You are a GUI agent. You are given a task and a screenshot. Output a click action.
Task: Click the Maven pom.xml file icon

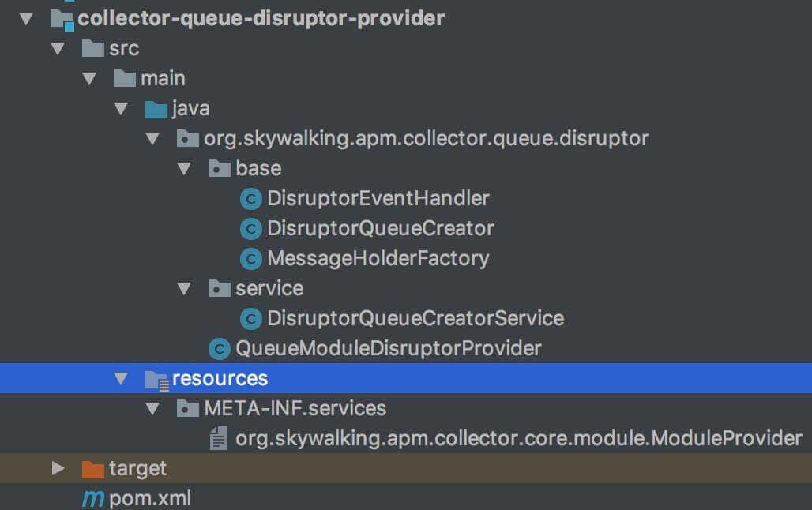(x=93, y=499)
